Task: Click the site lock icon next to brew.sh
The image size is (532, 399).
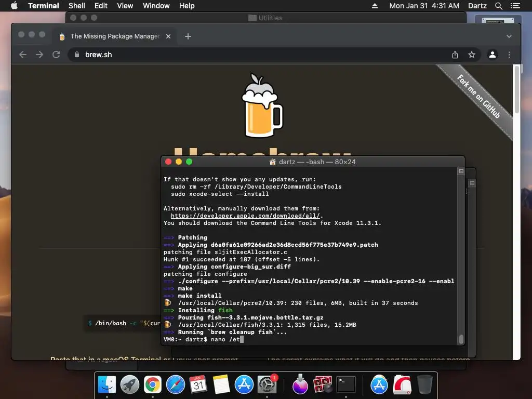Action: click(77, 55)
